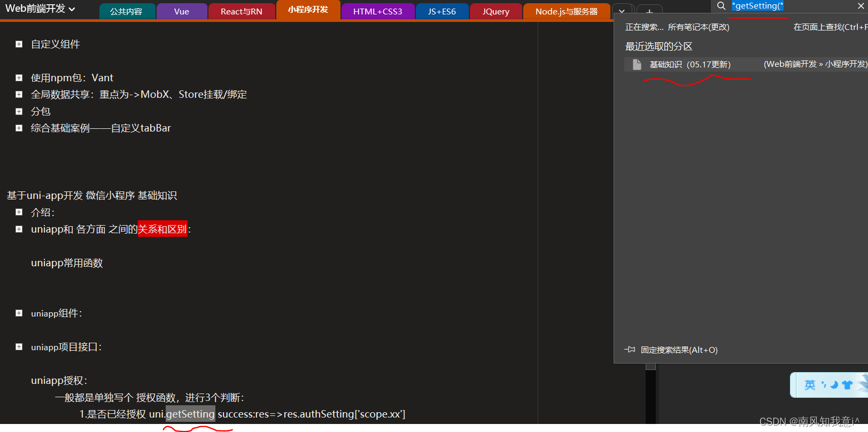Click the highlighted getSetting match in page
The image size is (868, 432).
tap(190, 414)
